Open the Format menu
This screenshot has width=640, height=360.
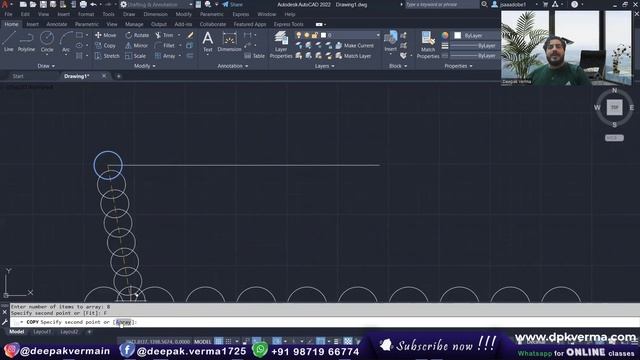click(86, 14)
